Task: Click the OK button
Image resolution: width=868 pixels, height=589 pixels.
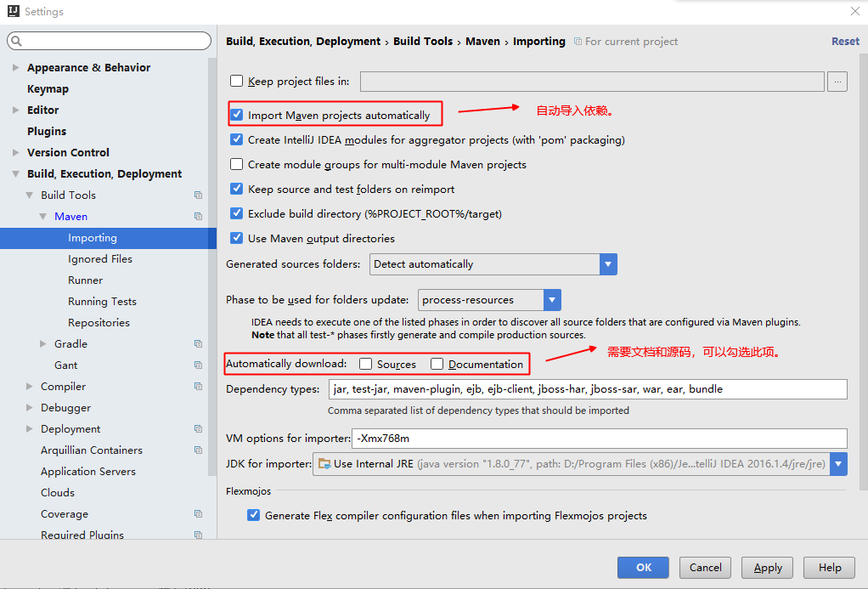Action: point(643,568)
